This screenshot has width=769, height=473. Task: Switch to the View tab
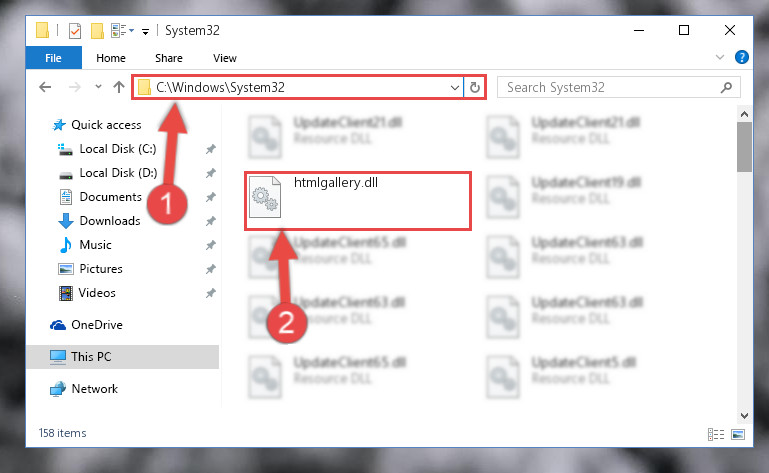(225, 58)
